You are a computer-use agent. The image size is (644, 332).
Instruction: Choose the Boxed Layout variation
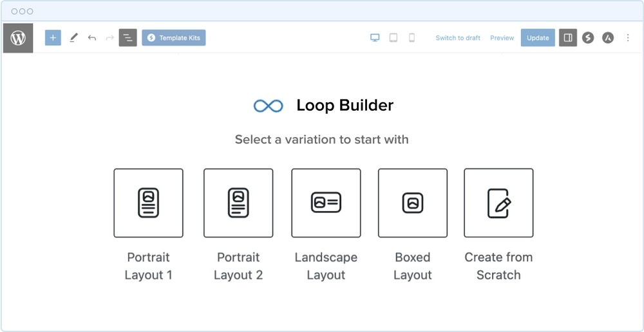tap(413, 203)
